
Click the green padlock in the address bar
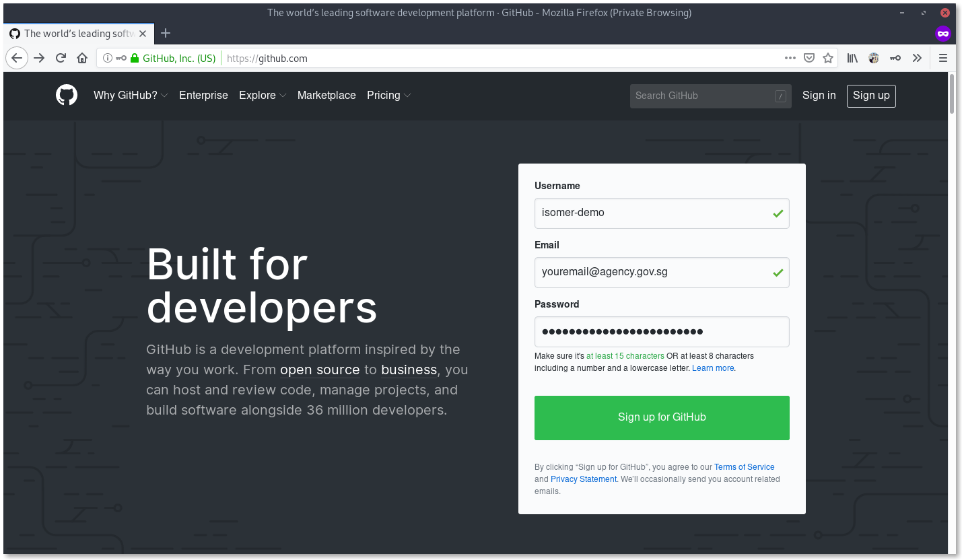click(135, 58)
